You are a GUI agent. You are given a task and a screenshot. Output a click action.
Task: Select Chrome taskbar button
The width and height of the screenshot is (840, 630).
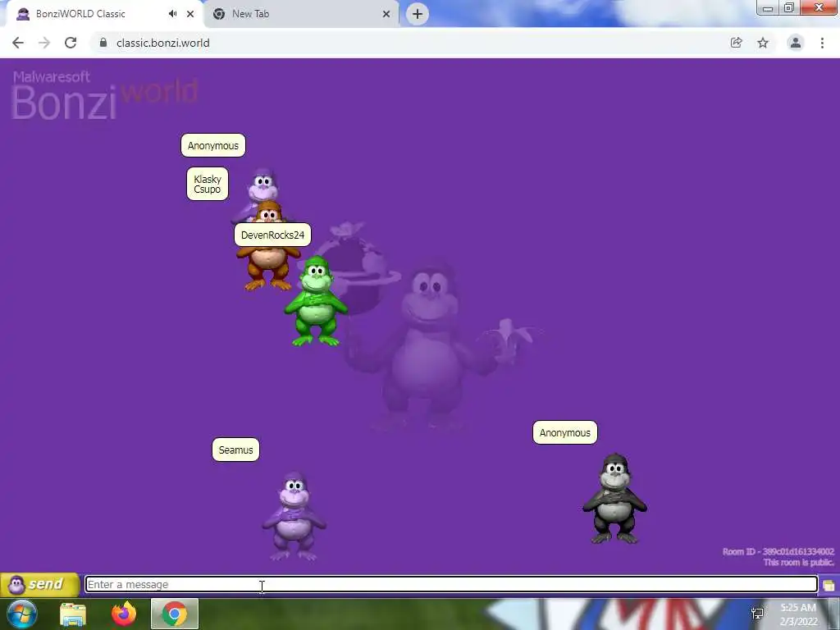tap(175, 614)
